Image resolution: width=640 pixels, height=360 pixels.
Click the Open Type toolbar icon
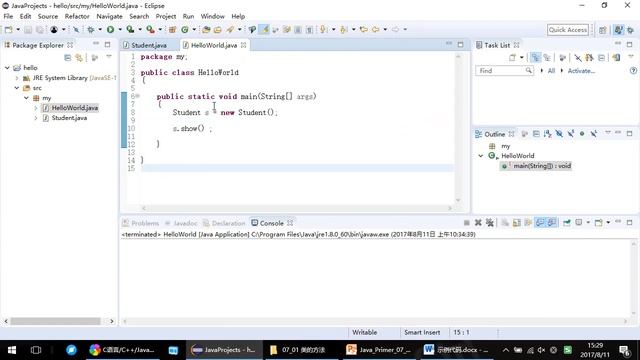click(206, 29)
